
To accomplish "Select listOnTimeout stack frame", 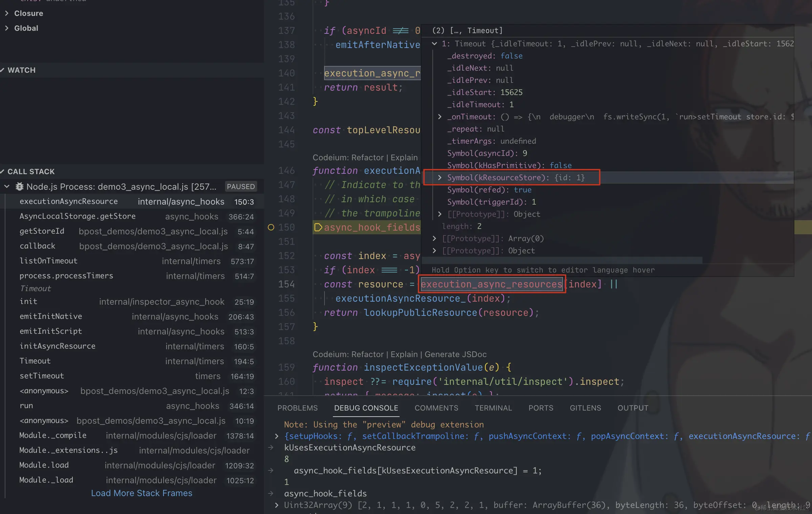I will click(132, 261).
